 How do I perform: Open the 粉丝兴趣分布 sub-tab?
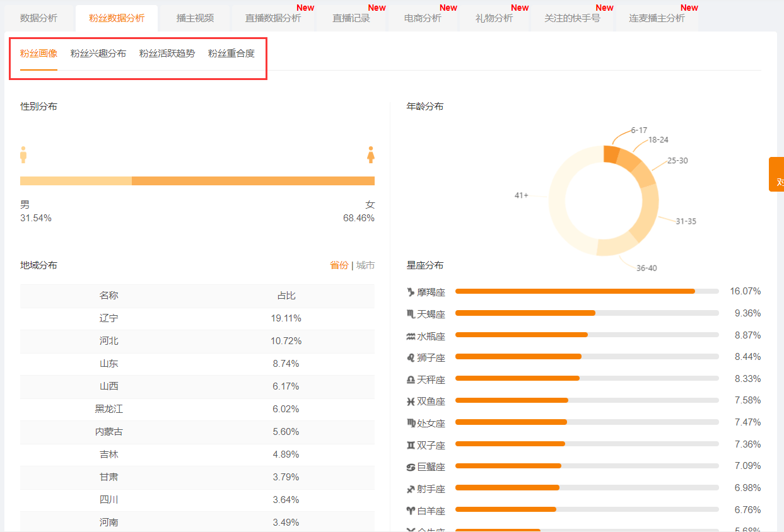pos(98,54)
